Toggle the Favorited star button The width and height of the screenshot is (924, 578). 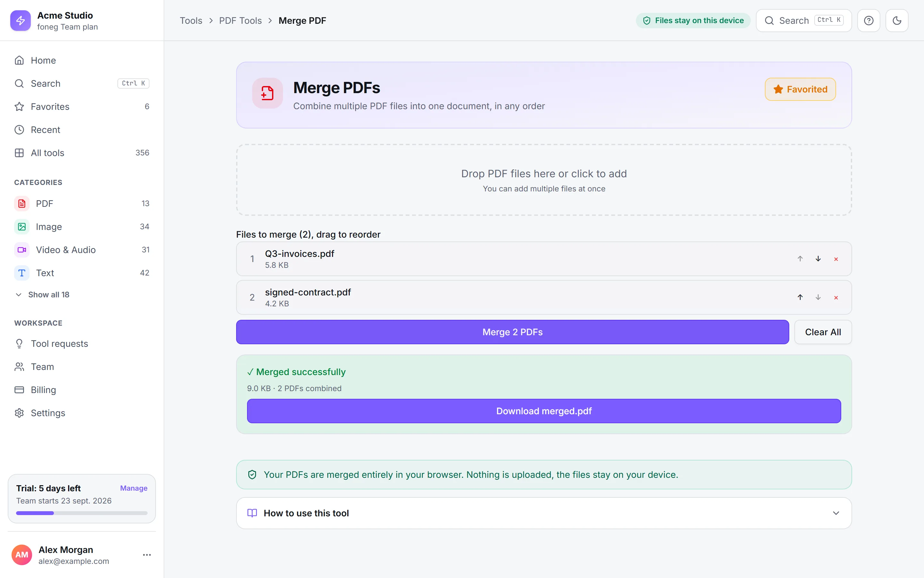[800, 90]
